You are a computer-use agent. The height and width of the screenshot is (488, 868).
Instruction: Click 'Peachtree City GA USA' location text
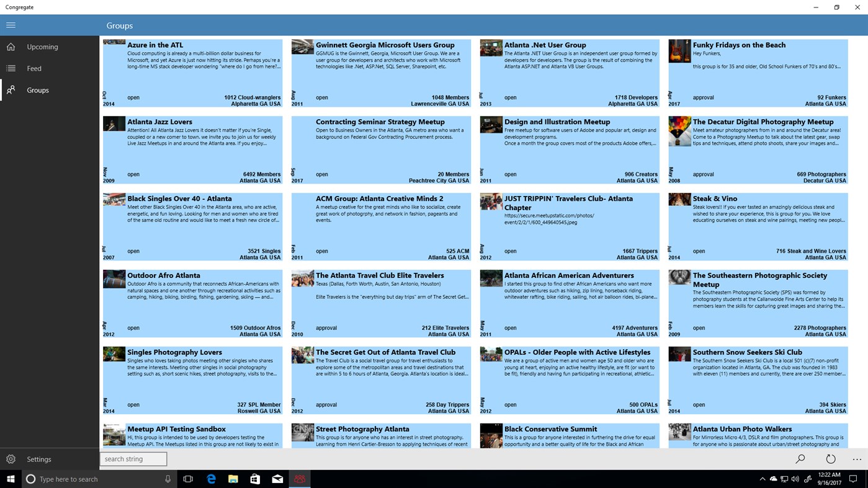pyautogui.click(x=439, y=180)
